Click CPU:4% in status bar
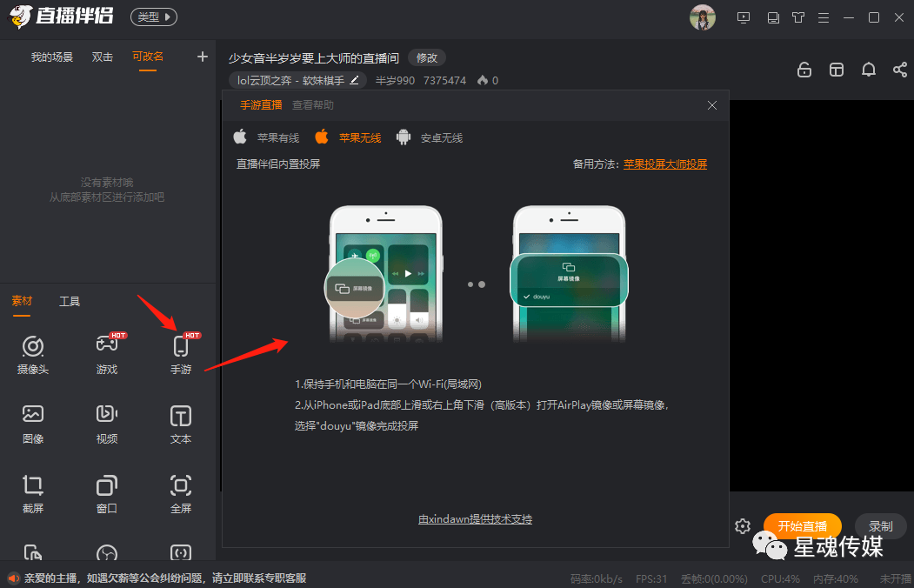This screenshot has height=588, width=914. click(x=780, y=578)
